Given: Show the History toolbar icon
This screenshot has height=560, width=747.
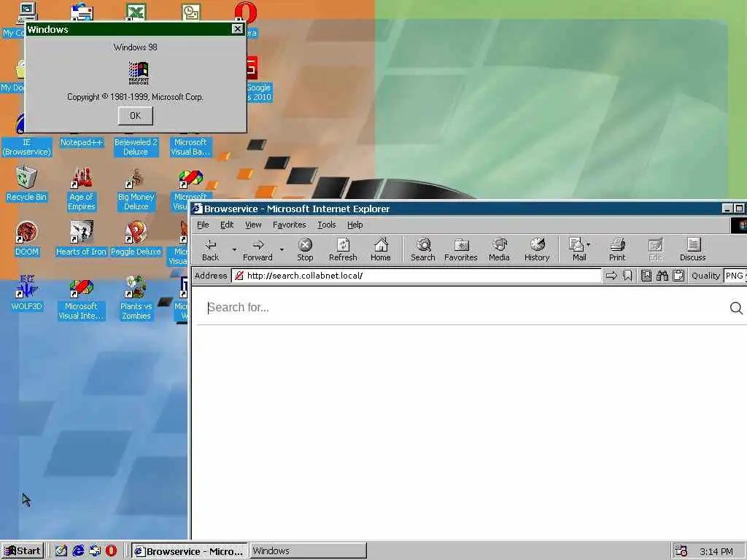Looking at the screenshot, I should click(x=537, y=250).
